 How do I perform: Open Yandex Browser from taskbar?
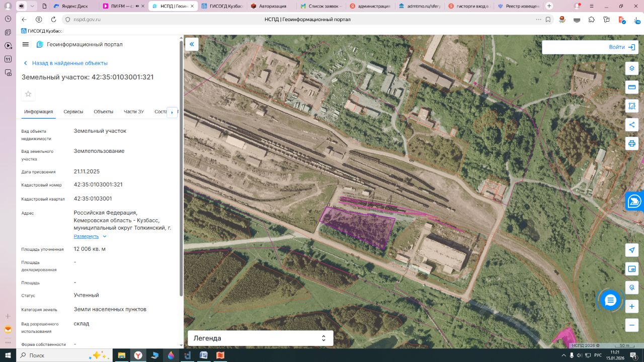click(138, 355)
